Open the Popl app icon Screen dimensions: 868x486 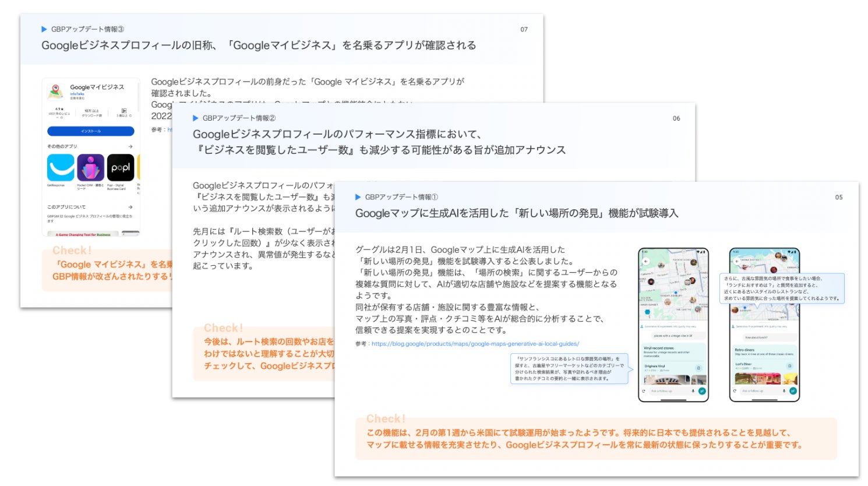click(121, 168)
